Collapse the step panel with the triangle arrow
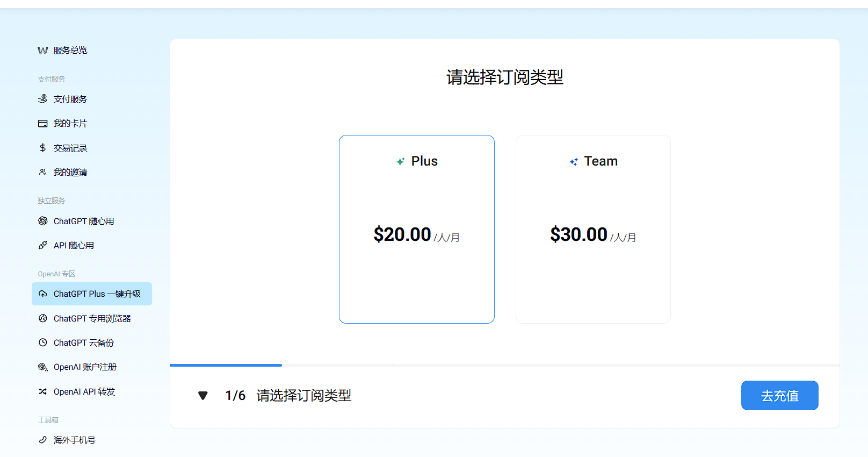Viewport: 868px width, 457px height. pos(203,396)
